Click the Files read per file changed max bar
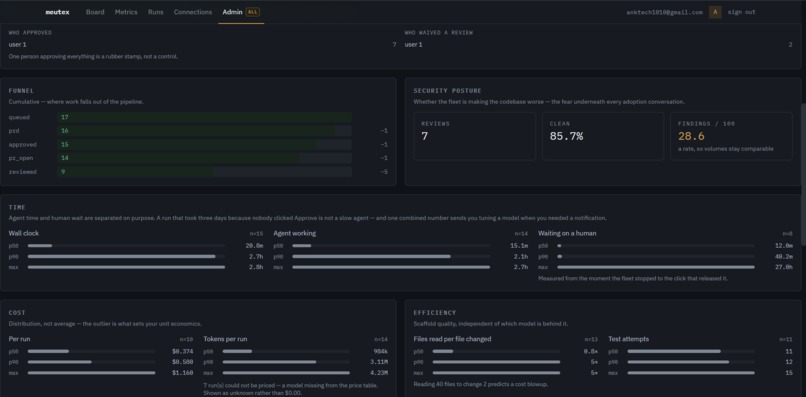Image resolution: width=806 pixels, height=397 pixels. pos(497,373)
